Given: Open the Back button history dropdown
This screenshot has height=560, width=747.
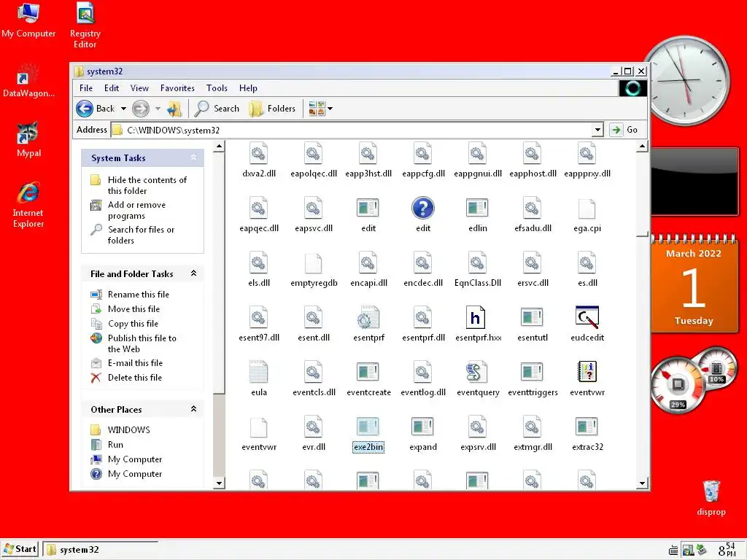Looking at the screenshot, I should coord(123,109).
